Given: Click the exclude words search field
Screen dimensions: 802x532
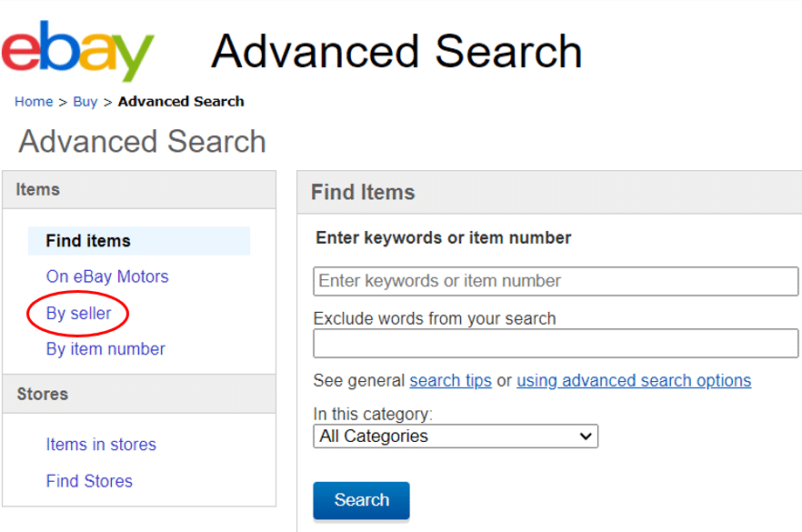Looking at the screenshot, I should [555, 343].
